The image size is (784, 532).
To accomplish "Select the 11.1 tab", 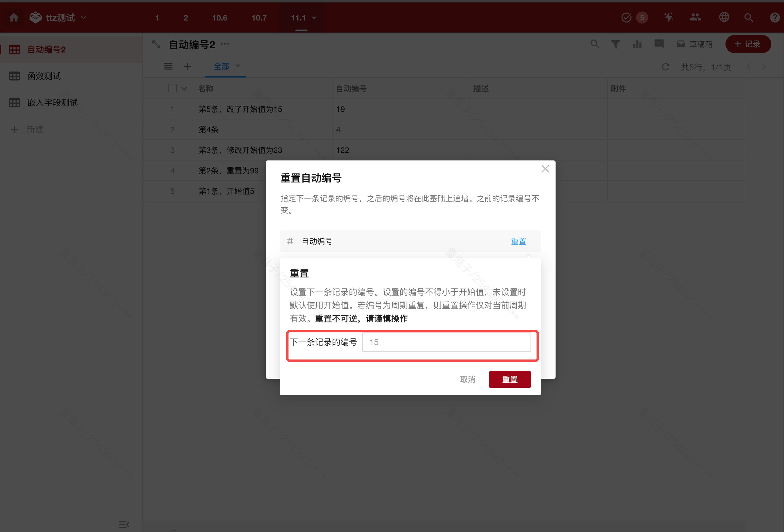I will pyautogui.click(x=298, y=18).
